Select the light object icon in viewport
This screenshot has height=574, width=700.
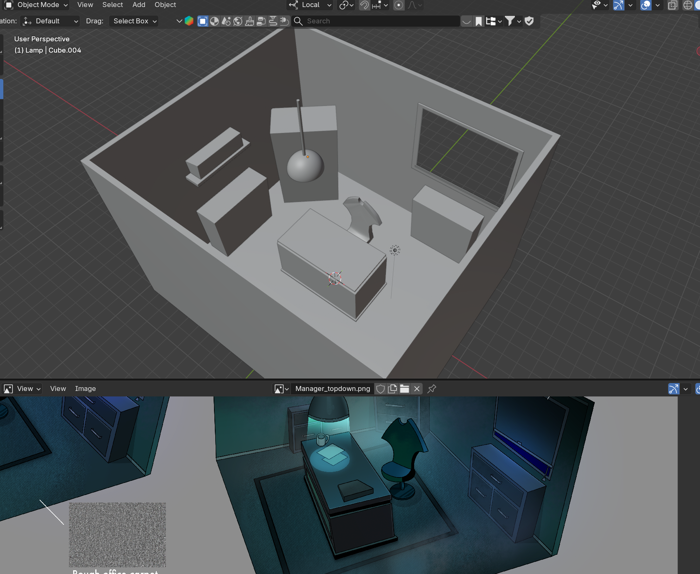tap(395, 250)
